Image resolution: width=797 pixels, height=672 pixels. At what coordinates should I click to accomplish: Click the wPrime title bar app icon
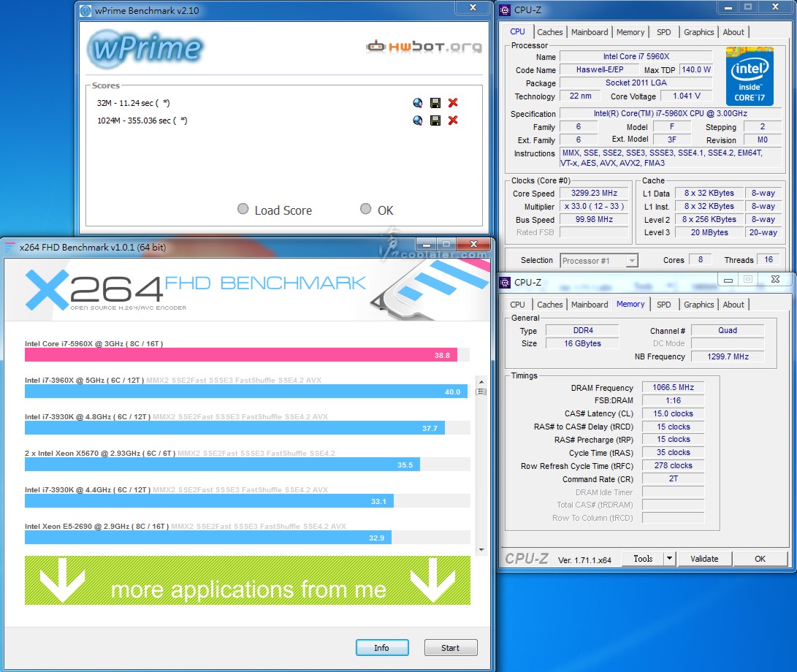[x=85, y=11]
